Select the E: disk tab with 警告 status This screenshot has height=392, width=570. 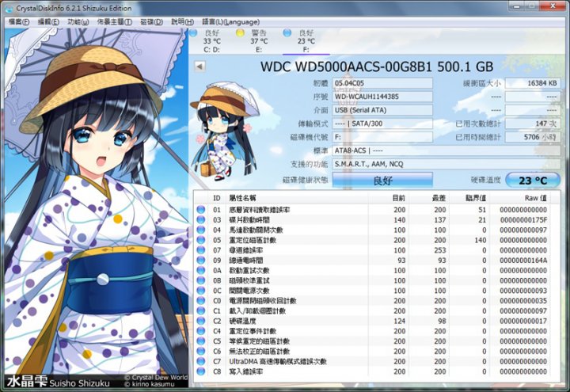click(x=259, y=40)
